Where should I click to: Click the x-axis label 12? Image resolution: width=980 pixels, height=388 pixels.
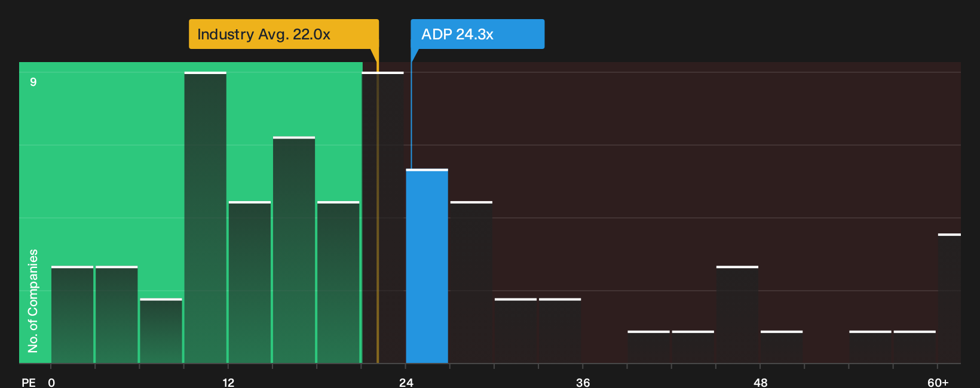tap(228, 382)
